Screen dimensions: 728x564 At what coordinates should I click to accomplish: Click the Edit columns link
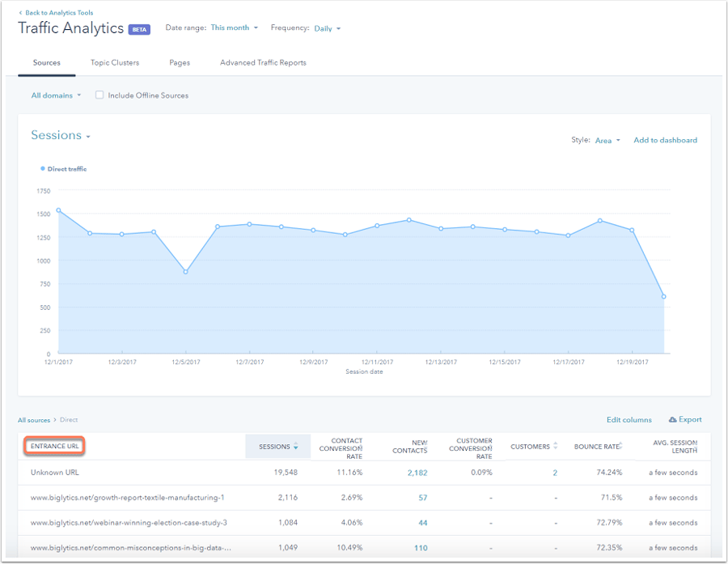point(629,420)
